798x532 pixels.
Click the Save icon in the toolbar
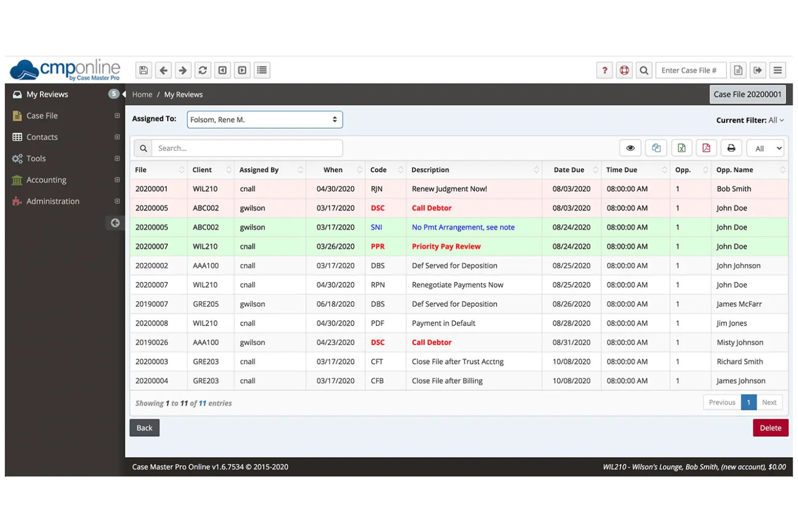pos(143,70)
